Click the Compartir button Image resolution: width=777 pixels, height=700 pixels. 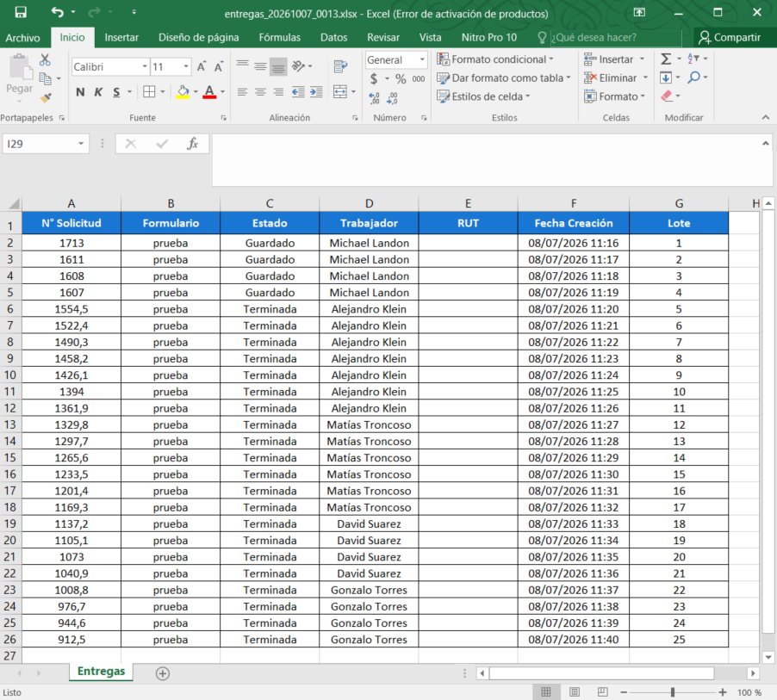pyautogui.click(x=730, y=38)
